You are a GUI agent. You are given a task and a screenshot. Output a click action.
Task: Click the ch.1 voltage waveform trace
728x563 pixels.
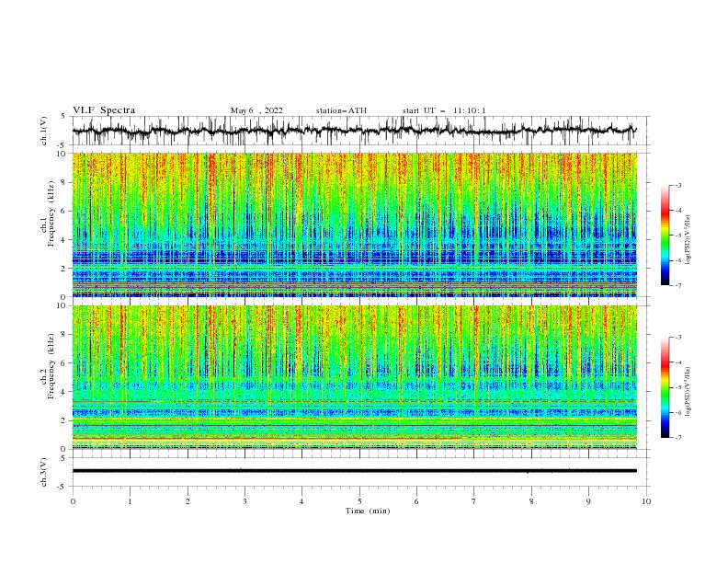pos(354,131)
